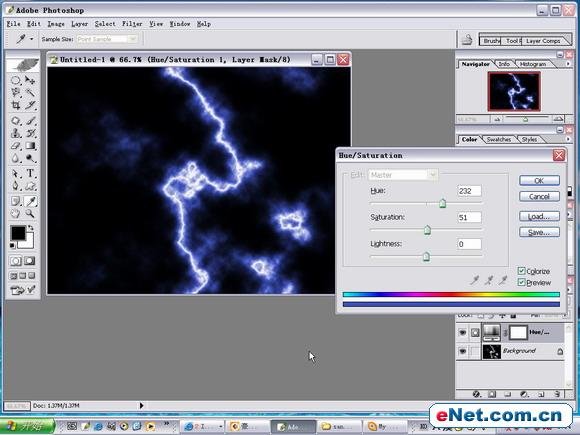Viewport: 580px width, 435px height.
Task: Reset default foreground and background colors
Action: 12,246
